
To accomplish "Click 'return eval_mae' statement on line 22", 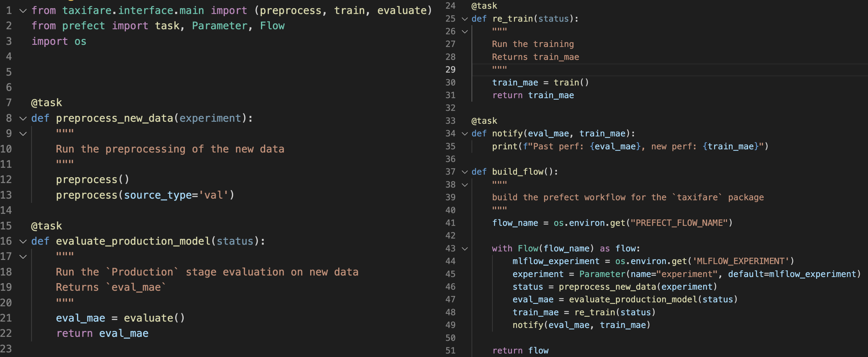I will pos(102,334).
